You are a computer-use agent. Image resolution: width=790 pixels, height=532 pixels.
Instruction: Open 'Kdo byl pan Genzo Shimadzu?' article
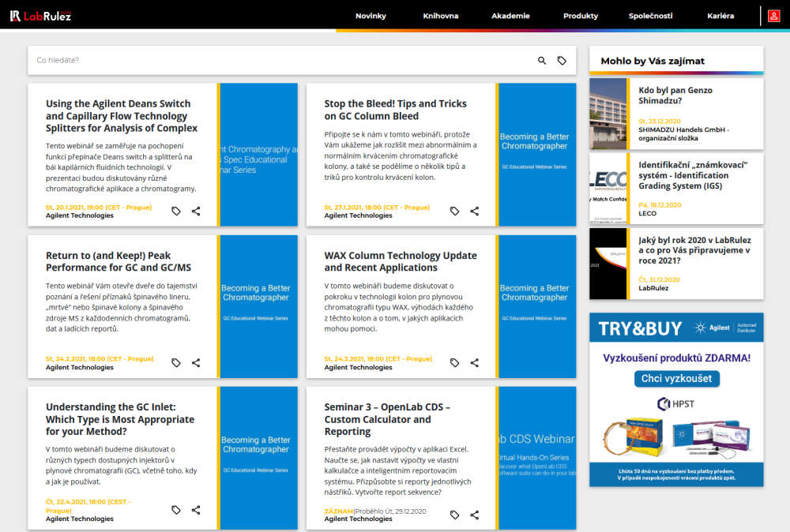pyautogui.click(x=675, y=96)
